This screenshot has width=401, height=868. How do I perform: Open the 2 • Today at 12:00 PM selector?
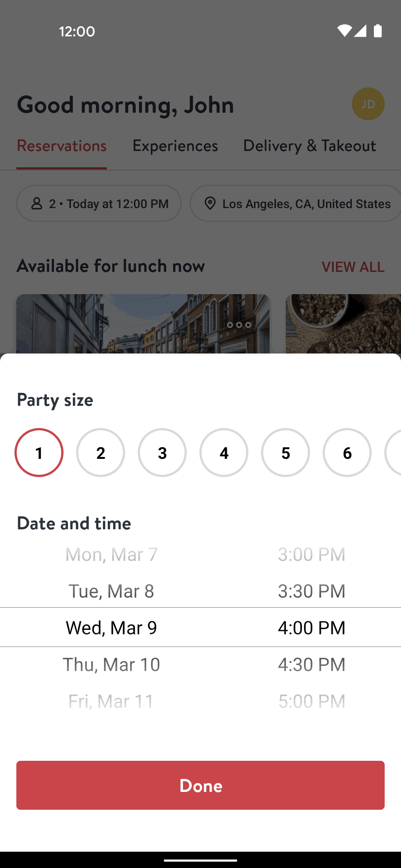(99, 203)
